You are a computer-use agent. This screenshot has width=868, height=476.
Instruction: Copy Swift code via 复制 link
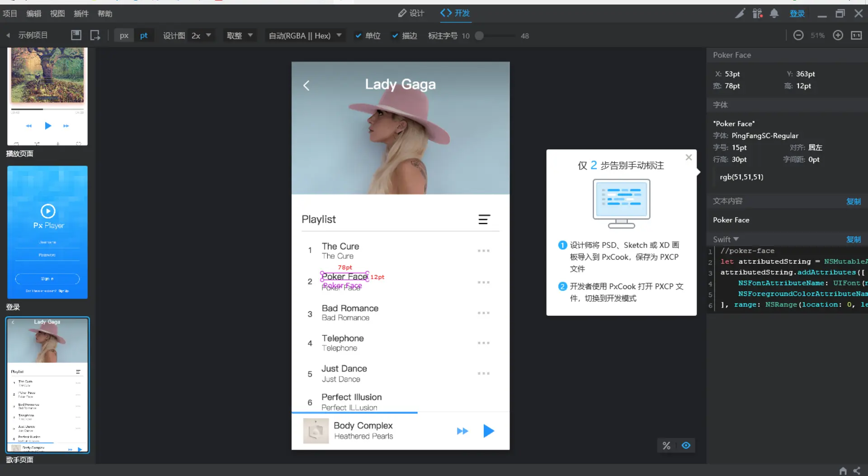854,239
